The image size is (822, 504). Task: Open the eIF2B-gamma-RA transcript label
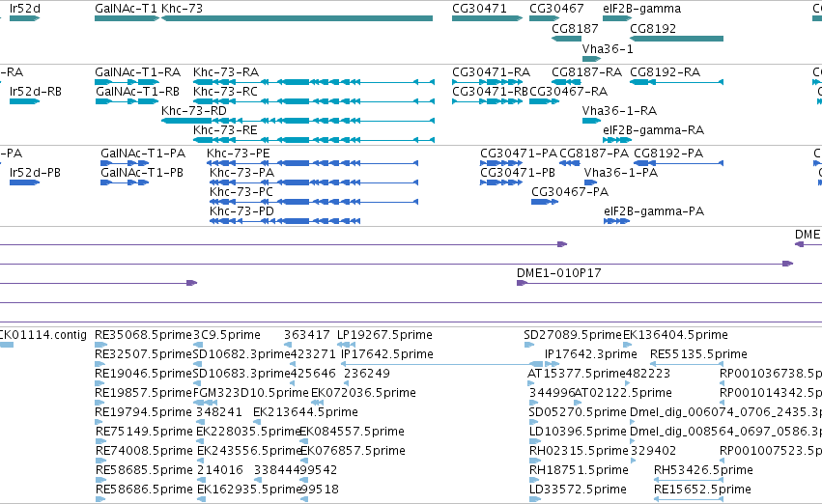pos(653,130)
